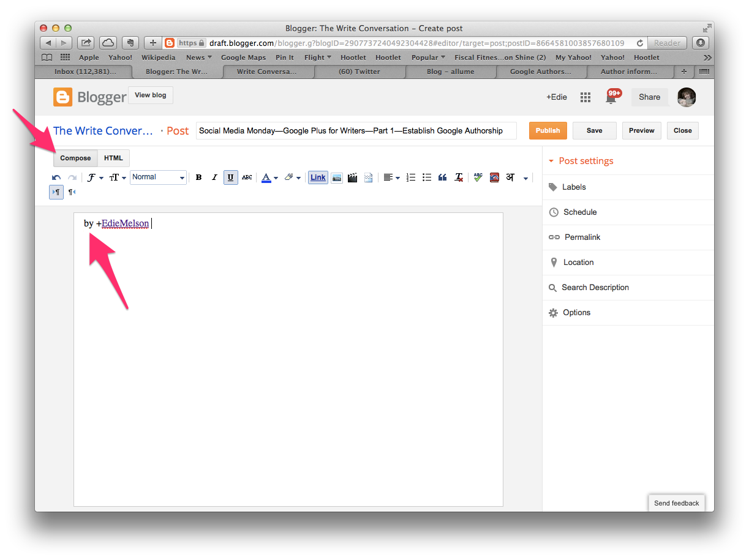
Task: Save the post draft
Action: point(594,130)
